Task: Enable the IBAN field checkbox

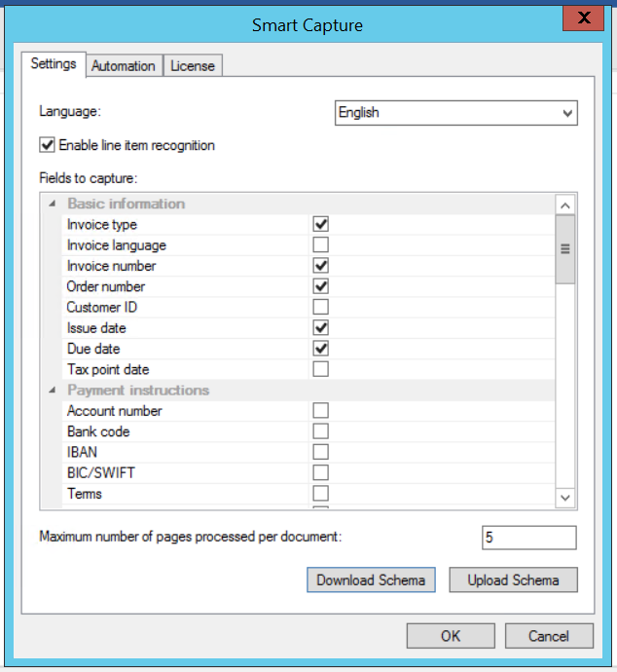Action: [321, 452]
